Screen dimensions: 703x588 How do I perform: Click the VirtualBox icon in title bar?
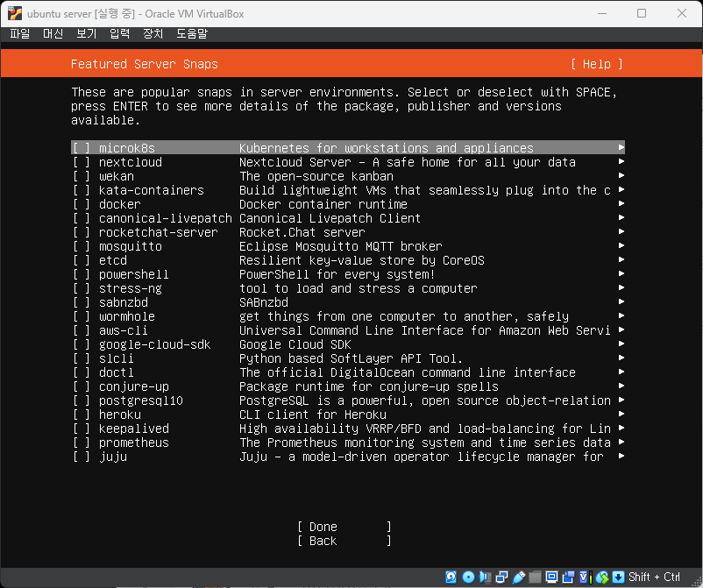15,13
